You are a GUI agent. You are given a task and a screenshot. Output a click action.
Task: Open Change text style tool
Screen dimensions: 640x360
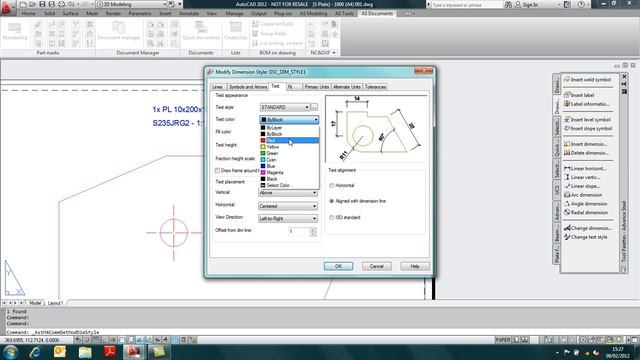[585, 237]
